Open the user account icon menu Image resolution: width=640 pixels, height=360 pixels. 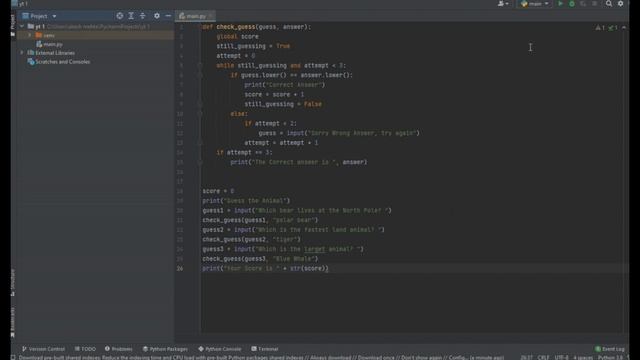point(503,4)
